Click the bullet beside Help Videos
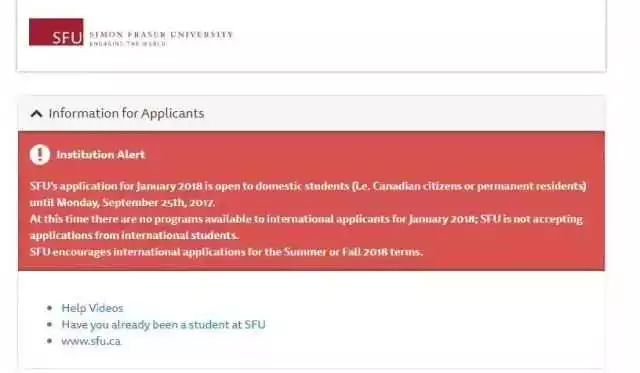The height and width of the screenshot is (373, 640). click(49, 308)
